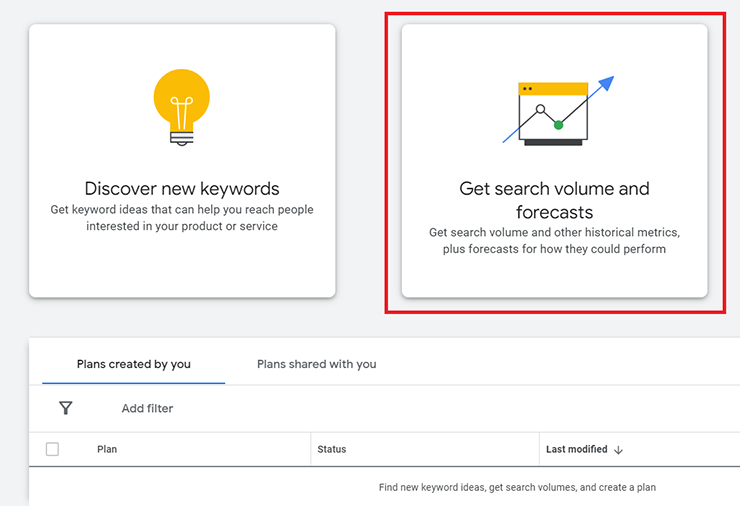Click 'Get keyword ideas that can help' description
The height and width of the screenshot is (506, 740).
tap(182, 218)
